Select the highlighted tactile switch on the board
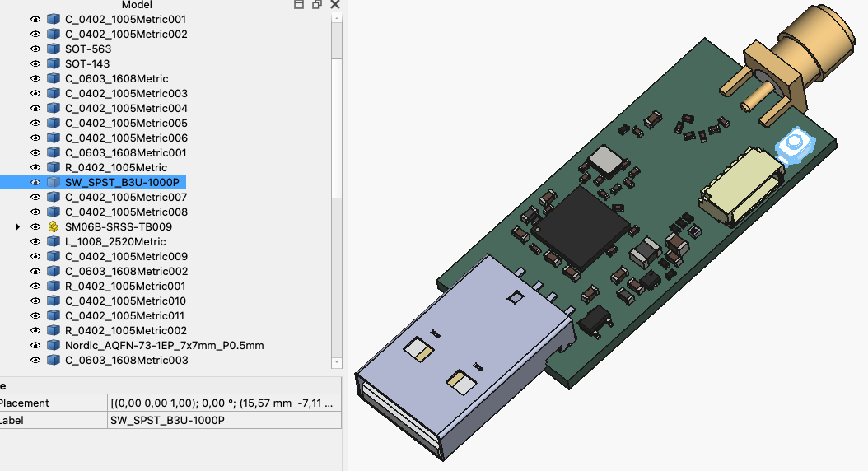The image size is (868, 471). pos(796,145)
